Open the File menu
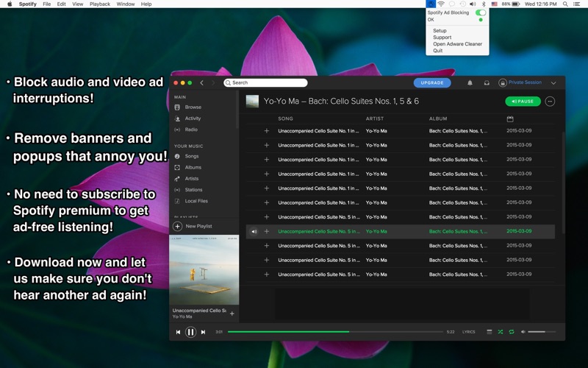This screenshot has width=588, height=368. [x=47, y=4]
